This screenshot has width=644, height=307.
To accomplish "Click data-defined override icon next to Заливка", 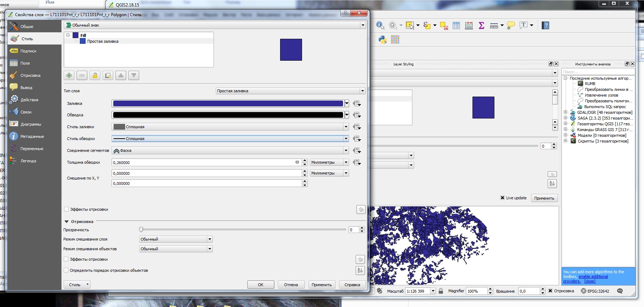I will point(357,103).
